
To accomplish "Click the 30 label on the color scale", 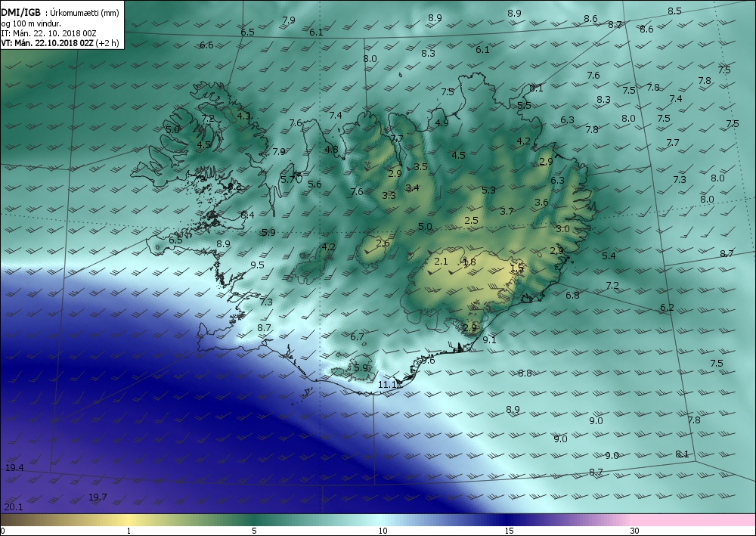I will click(634, 531).
